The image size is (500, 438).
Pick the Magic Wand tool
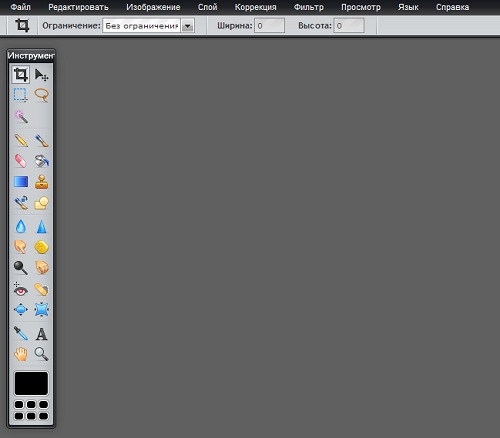click(21, 116)
